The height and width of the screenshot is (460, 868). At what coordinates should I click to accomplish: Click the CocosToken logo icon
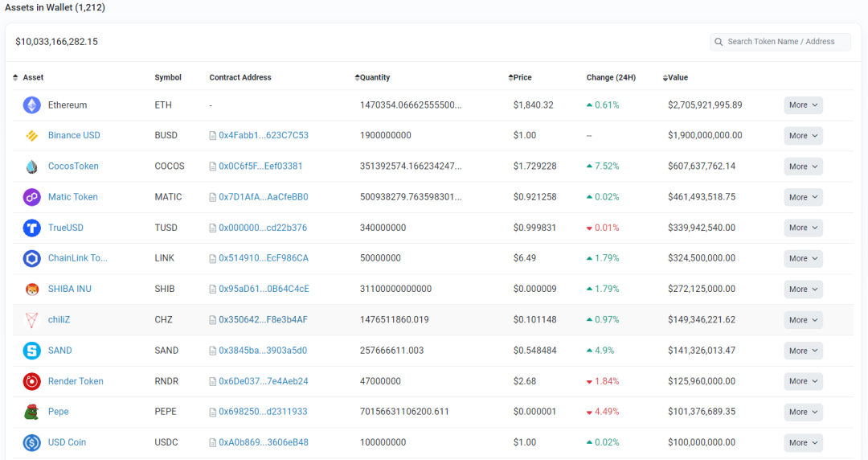coord(31,166)
